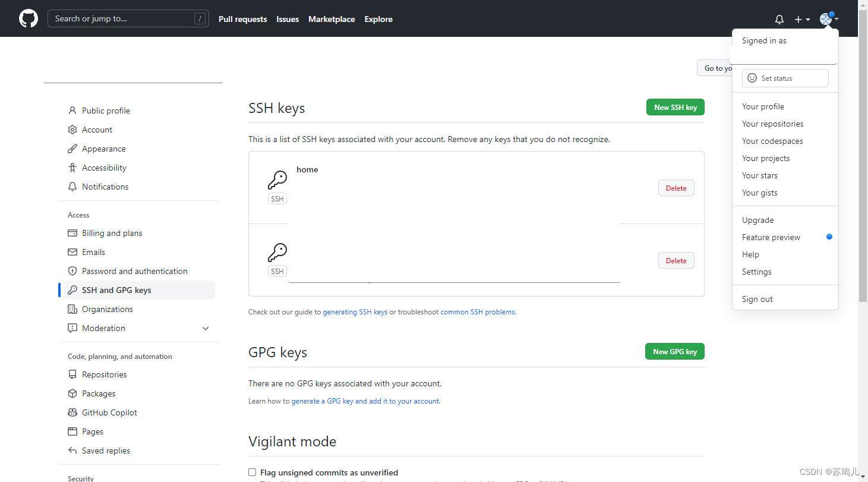
Task: Click the GitHub Copilot icon
Action: pyautogui.click(x=72, y=412)
